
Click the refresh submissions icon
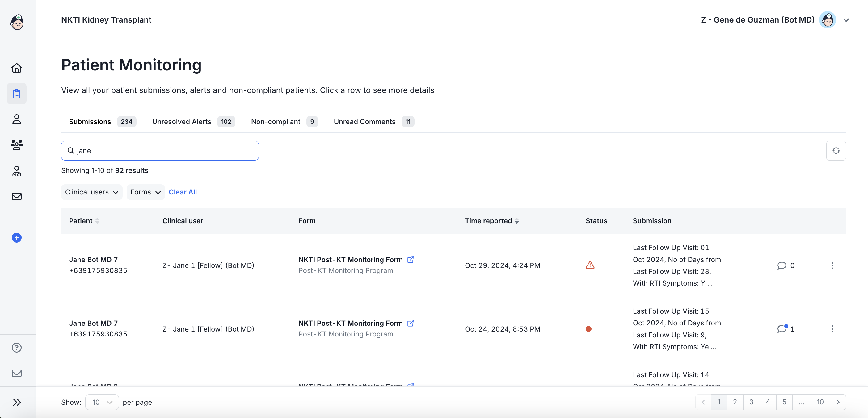(x=836, y=151)
